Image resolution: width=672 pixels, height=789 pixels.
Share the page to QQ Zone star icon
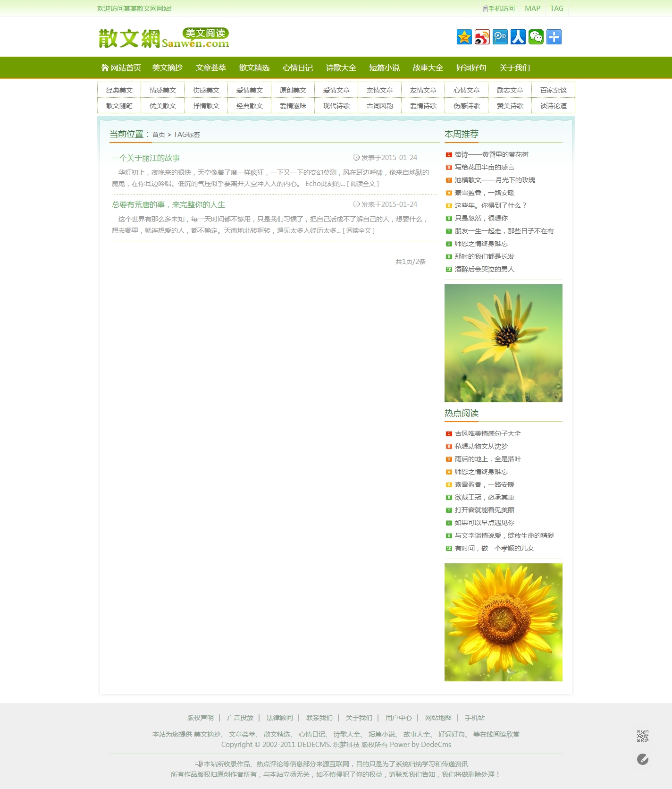click(x=464, y=37)
